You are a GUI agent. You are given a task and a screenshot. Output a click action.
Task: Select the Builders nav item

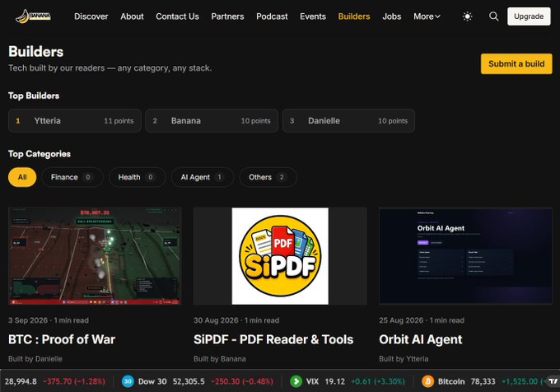pyautogui.click(x=354, y=16)
